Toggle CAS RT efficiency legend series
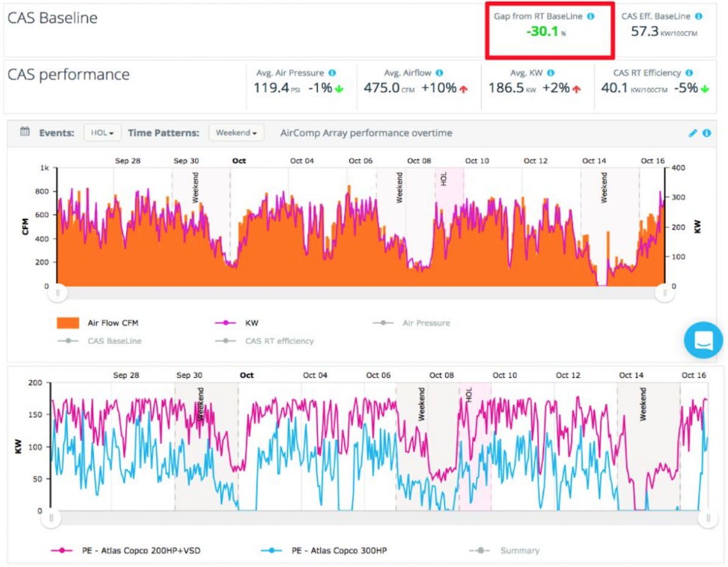 coord(265,341)
